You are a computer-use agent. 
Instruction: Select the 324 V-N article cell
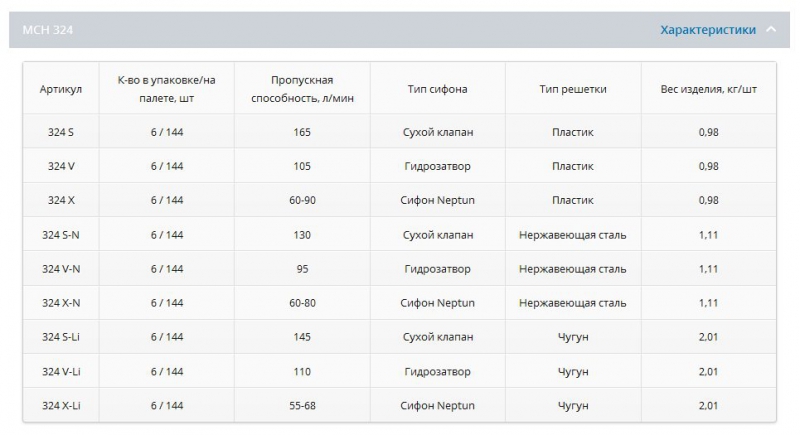[61, 269]
